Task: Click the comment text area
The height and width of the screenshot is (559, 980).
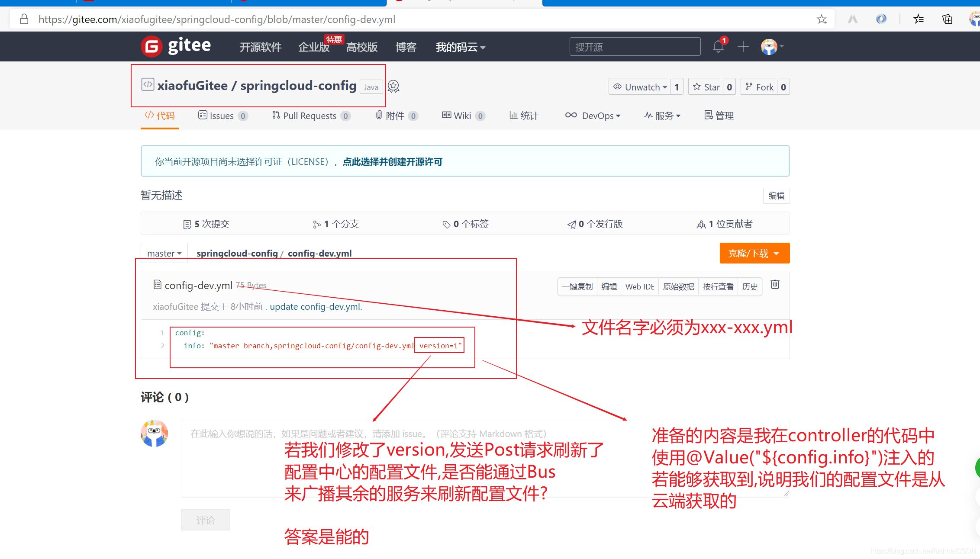Action: point(485,459)
